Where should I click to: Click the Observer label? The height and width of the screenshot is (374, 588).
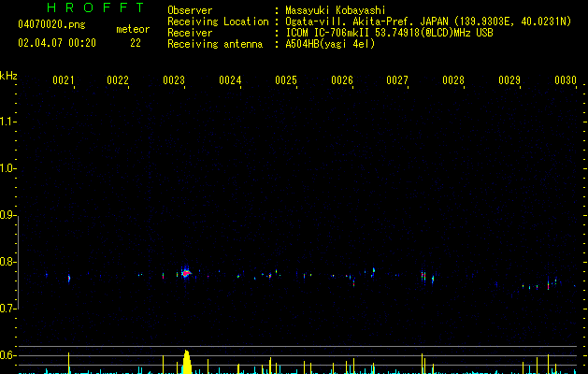point(190,10)
